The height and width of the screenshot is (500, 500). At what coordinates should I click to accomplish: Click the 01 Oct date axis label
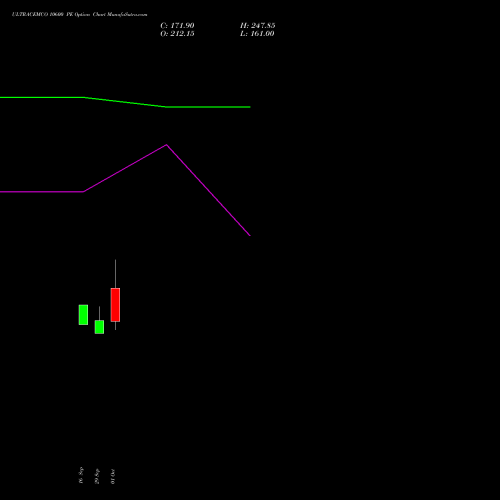[x=113, y=476]
